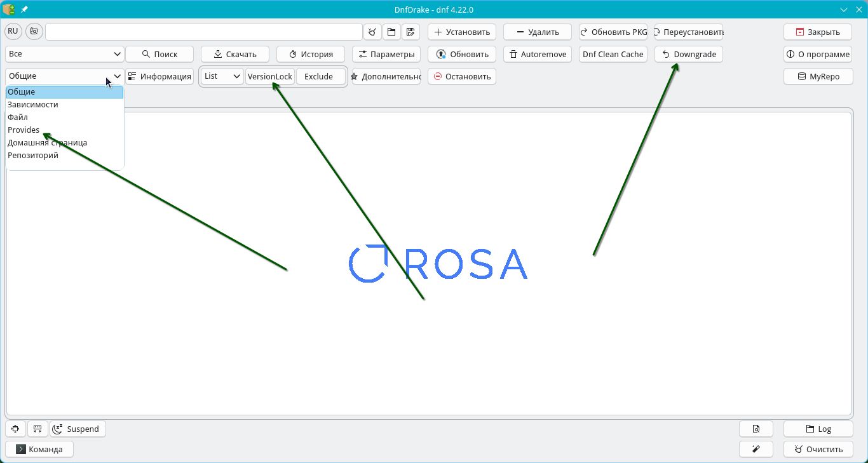Viewport: 868px width, 463px height.
Task: Open the История history button
Action: click(311, 54)
